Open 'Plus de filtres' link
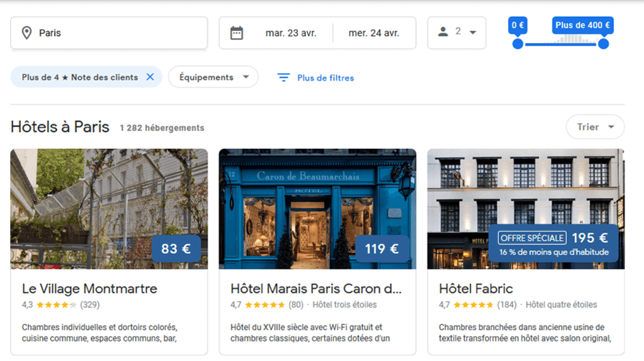The image size is (644, 361). pos(325,78)
